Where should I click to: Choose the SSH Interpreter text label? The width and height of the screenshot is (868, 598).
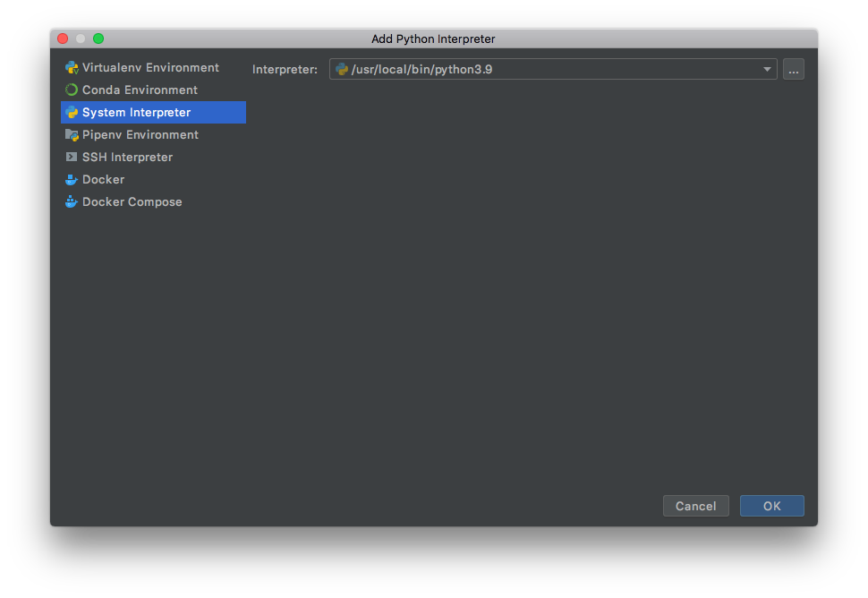(127, 158)
